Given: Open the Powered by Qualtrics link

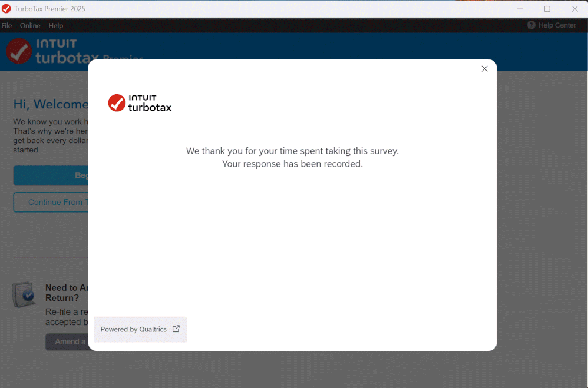Looking at the screenshot, I should (x=140, y=329).
